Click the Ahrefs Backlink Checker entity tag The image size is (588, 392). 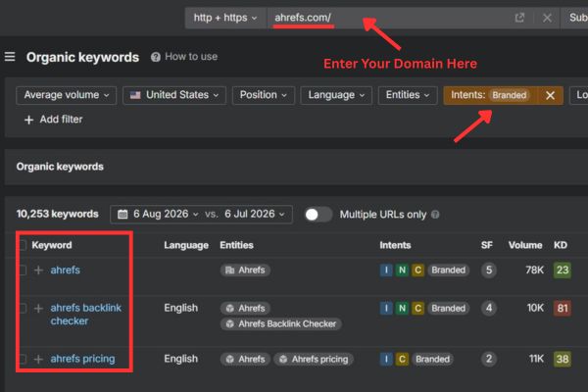(281, 323)
